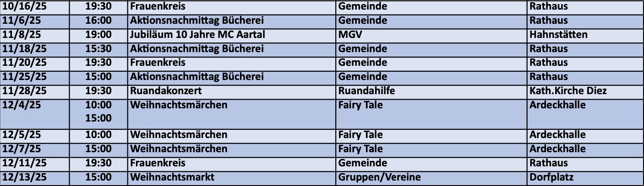Click Frauenkreis in the 12/11/25 row
The image size is (644, 186).
(158, 163)
